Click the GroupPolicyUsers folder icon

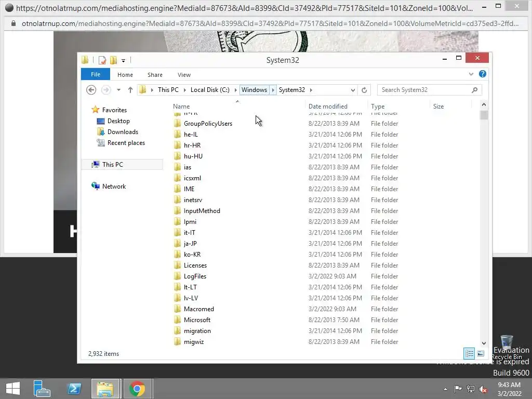point(177,124)
